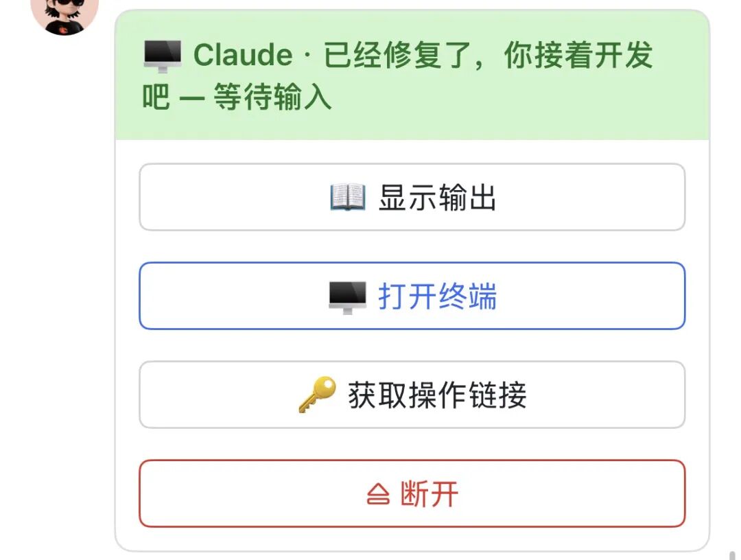Click the word Claude in the green banner

[x=243, y=55]
